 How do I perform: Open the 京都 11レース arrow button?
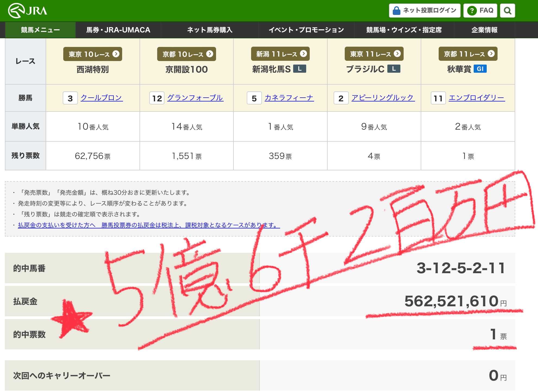coord(468,54)
